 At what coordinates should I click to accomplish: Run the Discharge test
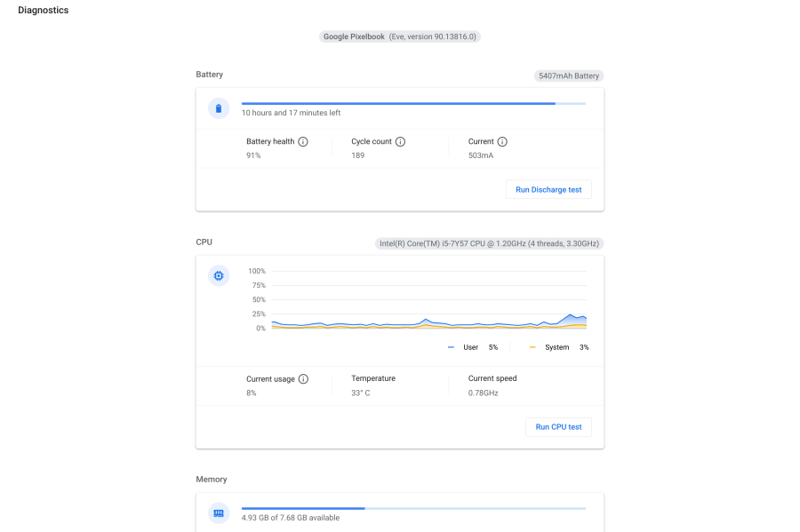tap(548, 189)
